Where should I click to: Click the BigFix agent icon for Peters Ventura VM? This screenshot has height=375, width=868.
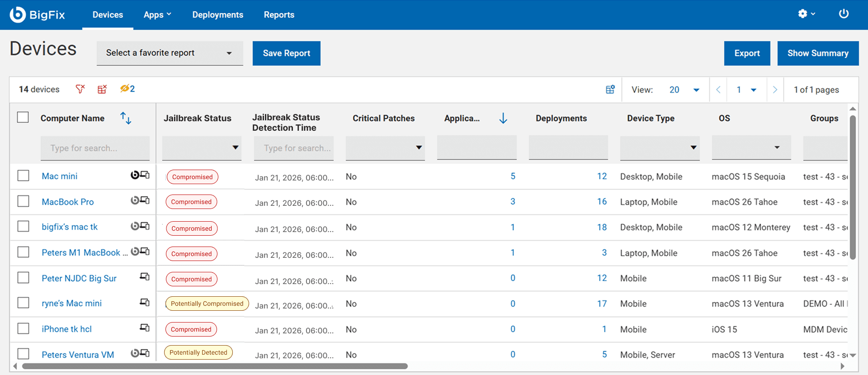coord(135,353)
